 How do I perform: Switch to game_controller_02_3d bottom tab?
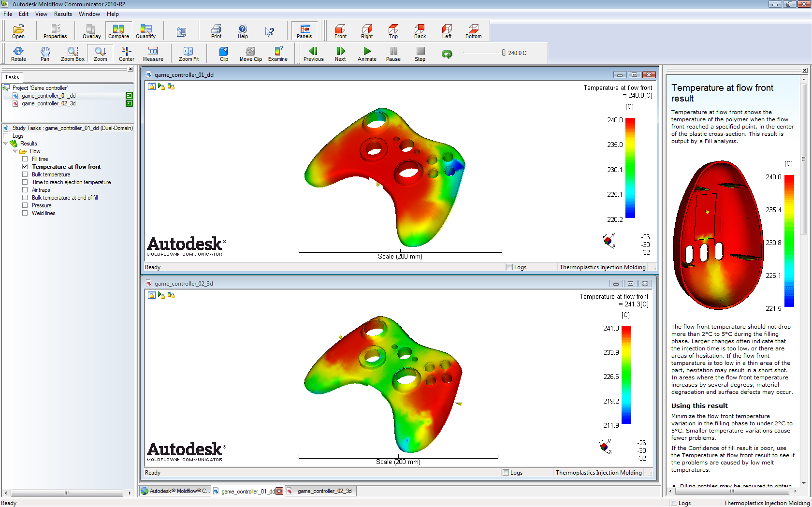[x=321, y=491]
